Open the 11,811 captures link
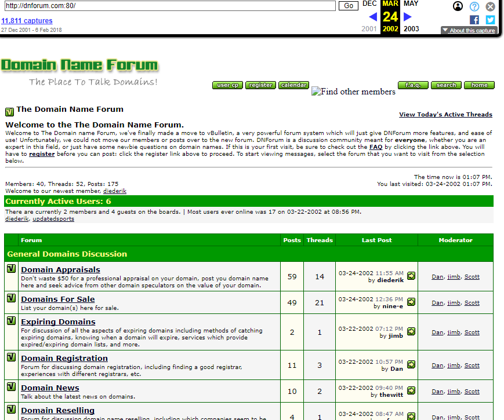Viewport: 504px width, 420px height. 27,21
